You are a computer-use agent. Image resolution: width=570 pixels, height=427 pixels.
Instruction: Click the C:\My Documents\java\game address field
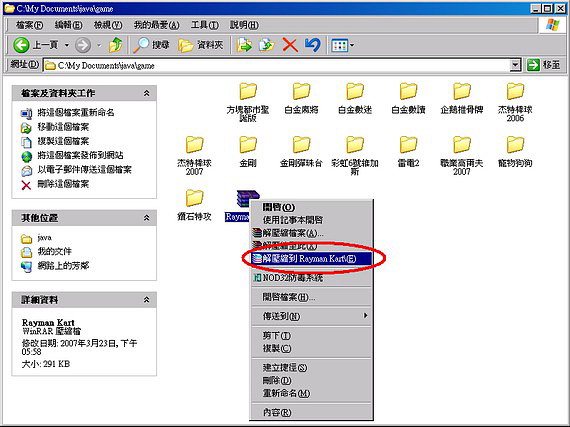point(277,65)
